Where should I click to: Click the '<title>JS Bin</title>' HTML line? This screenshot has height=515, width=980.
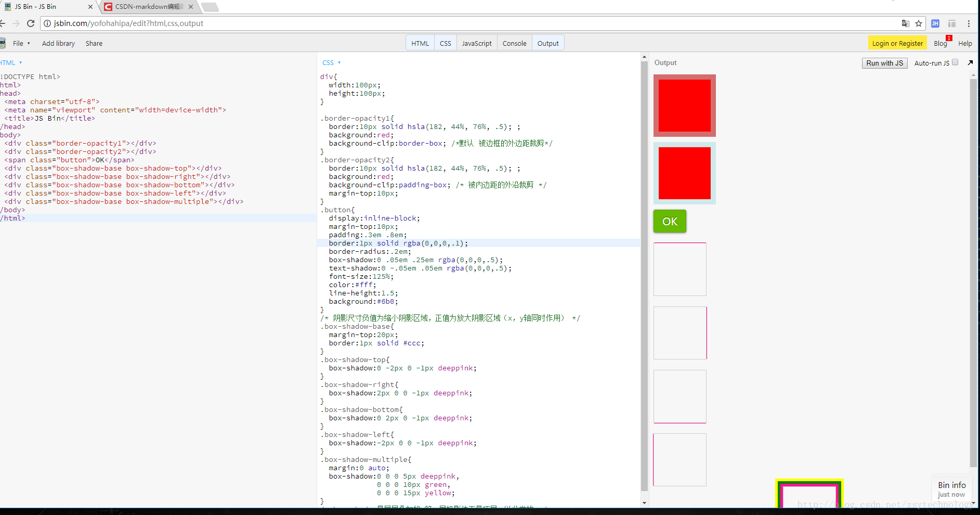point(49,119)
